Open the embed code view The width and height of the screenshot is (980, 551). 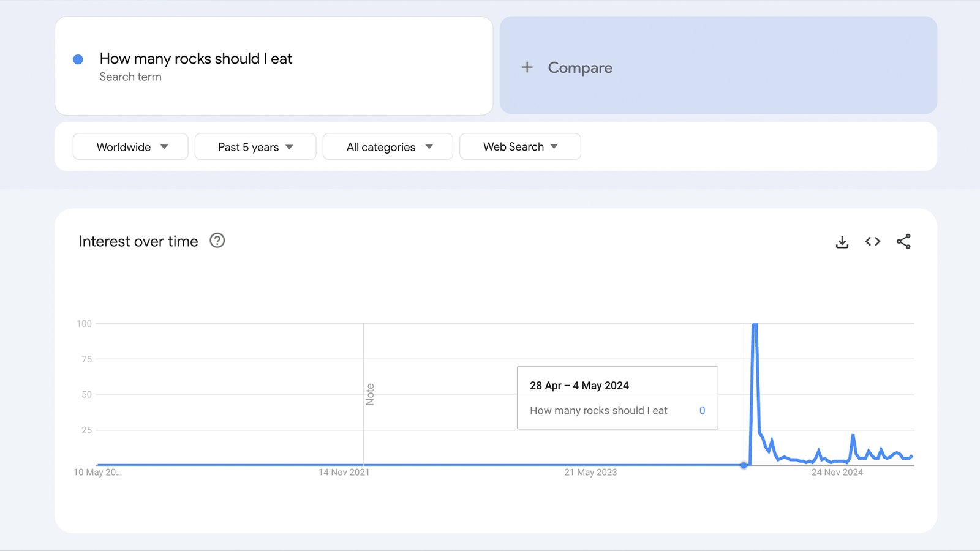coord(873,241)
